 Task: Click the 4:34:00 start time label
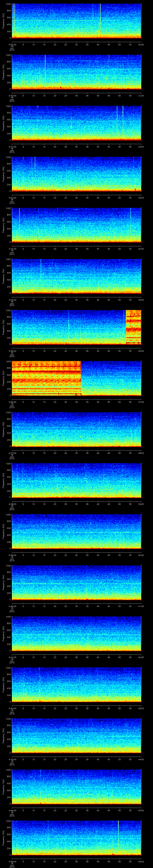pos(12,300)
